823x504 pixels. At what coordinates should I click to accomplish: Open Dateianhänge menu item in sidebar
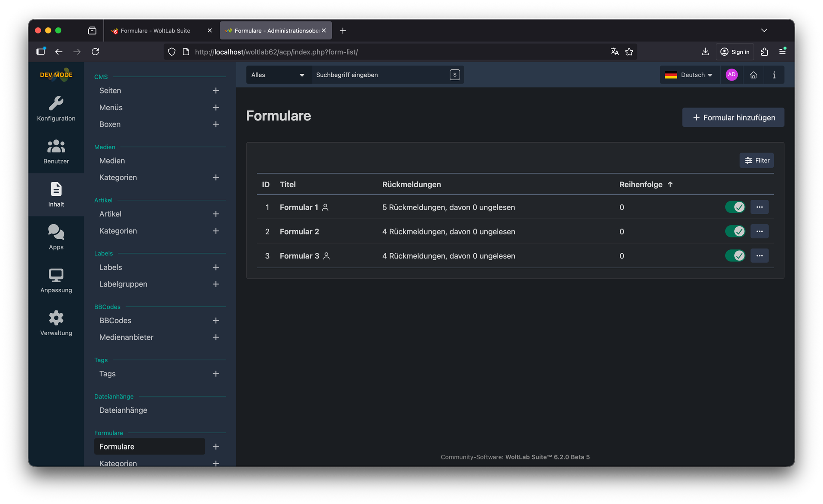pos(123,410)
